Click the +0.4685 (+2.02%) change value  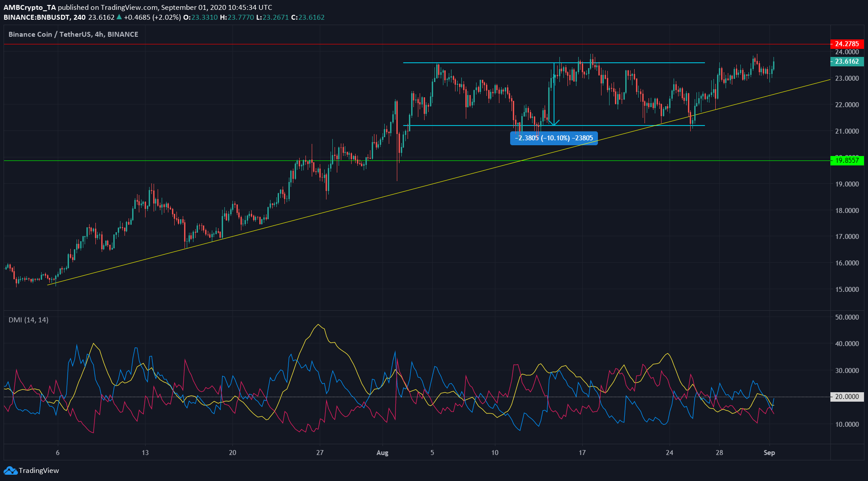[152, 17]
